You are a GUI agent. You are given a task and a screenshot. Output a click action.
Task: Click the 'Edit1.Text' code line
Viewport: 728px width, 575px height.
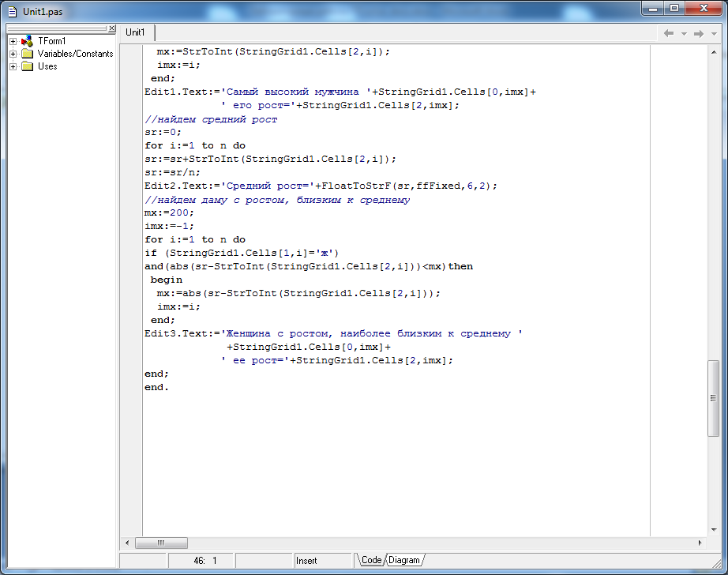tap(340, 92)
